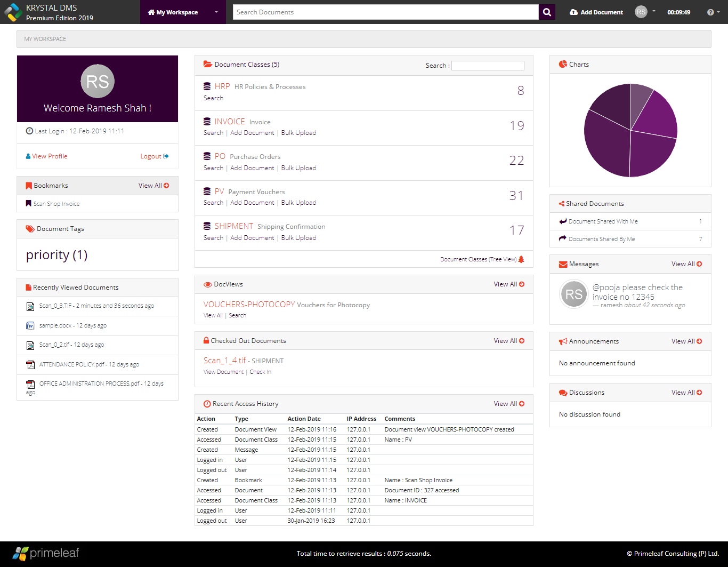This screenshot has height=567, width=728.
Task: Click View Document for Scan_1_4.tif
Action: coord(223,372)
